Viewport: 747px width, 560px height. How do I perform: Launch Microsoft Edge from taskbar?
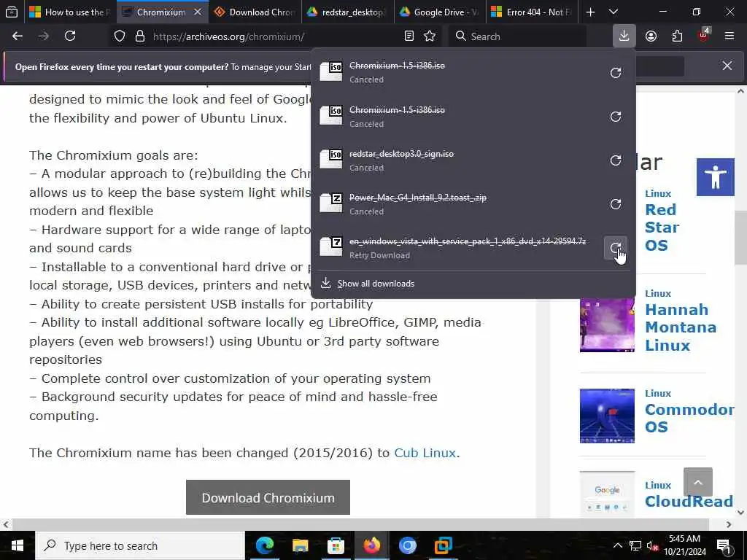click(x=265, y=545)
